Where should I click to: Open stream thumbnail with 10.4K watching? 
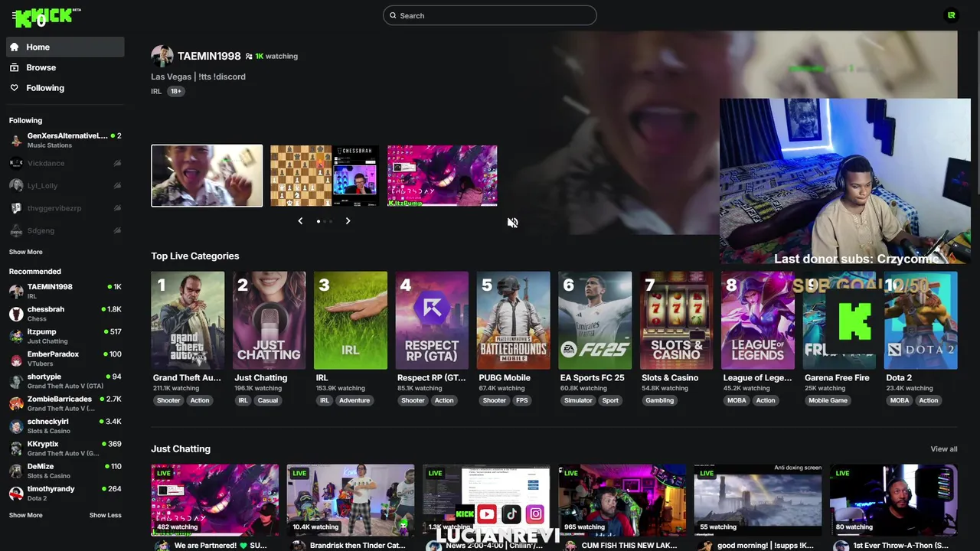click(x=351, y=500)
